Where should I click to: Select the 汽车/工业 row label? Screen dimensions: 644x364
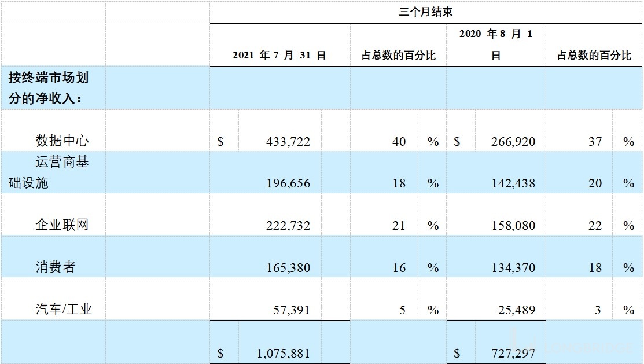(x=64, y=310)
